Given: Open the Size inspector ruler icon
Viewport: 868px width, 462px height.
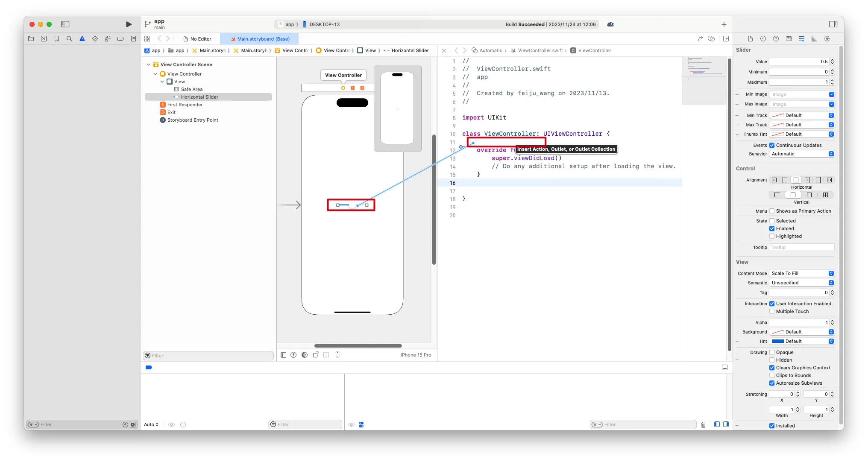Looking at the screenshot, I should pyautogui.click(x=814, y=39).
